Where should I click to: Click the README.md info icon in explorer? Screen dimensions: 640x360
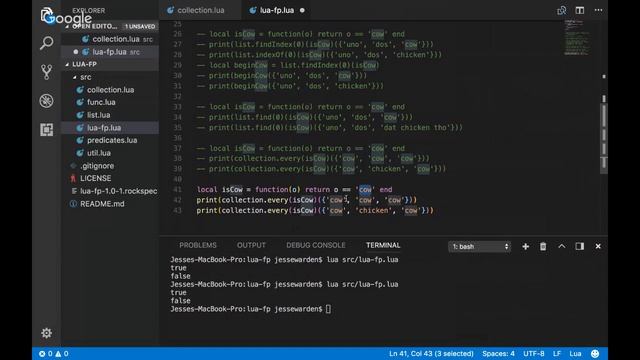73,204
